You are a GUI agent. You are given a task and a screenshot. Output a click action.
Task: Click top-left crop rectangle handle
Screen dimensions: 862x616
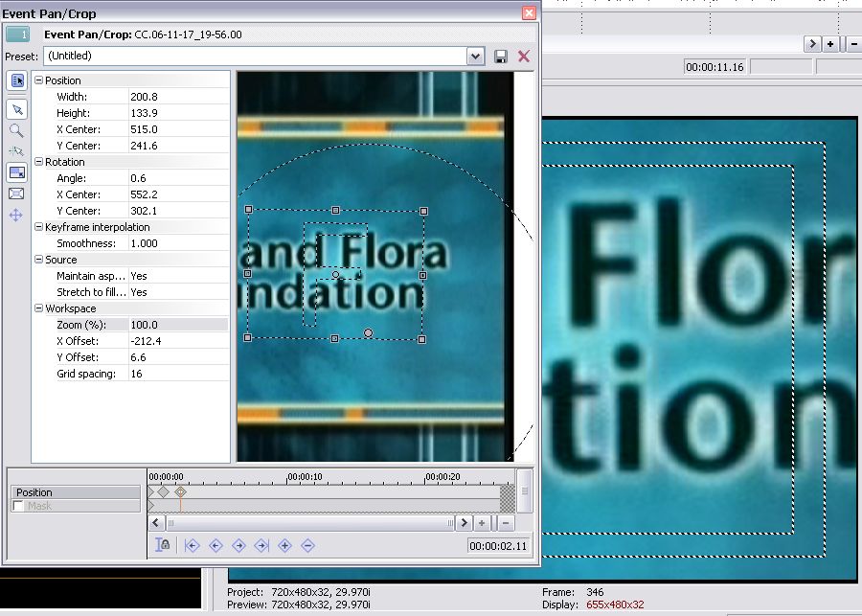(x=248, y=210)
